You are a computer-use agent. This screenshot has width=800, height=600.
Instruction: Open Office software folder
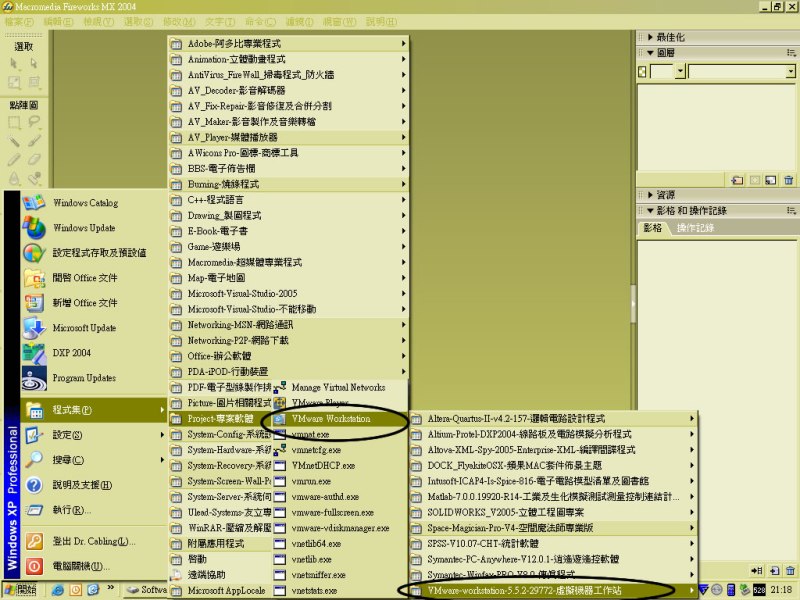coord(288,356)
